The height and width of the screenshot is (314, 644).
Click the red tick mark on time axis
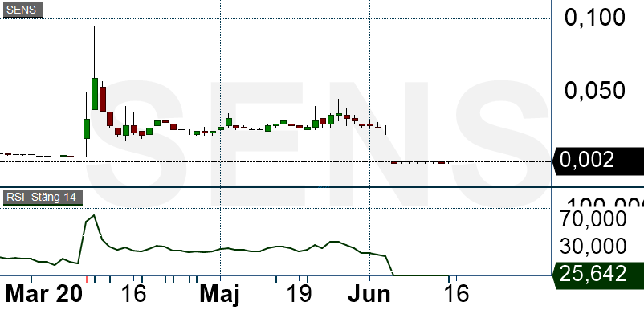[x=87, y=279]
